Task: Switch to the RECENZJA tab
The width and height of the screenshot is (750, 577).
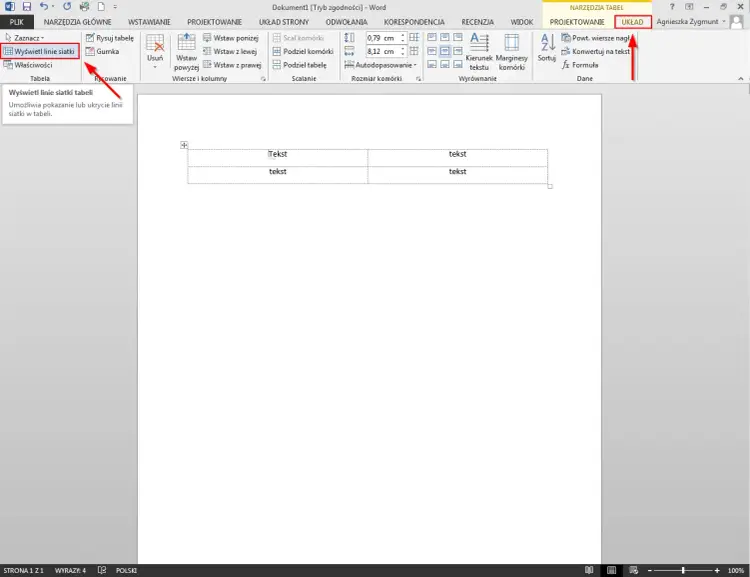Action: click(477, 22)
